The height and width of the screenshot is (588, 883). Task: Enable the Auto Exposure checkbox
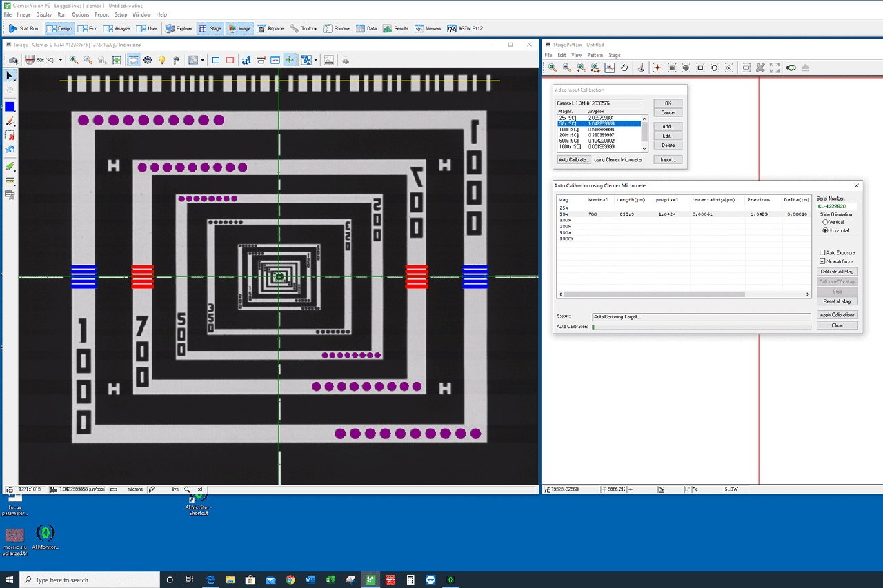pos(822,253)
